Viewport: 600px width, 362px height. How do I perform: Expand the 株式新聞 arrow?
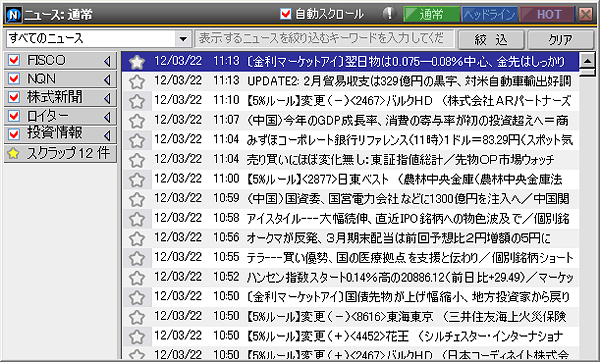pyautogui.click(x=108, y=98)
